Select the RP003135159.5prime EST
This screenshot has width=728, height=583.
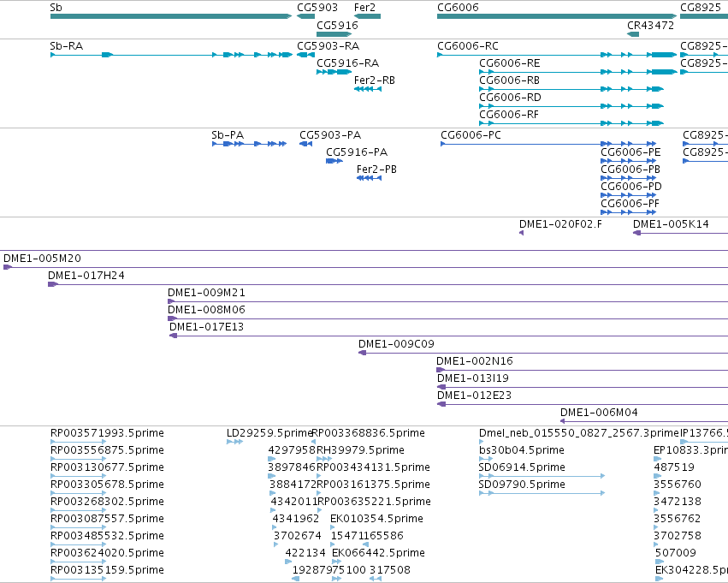click(x=79, y=579)
